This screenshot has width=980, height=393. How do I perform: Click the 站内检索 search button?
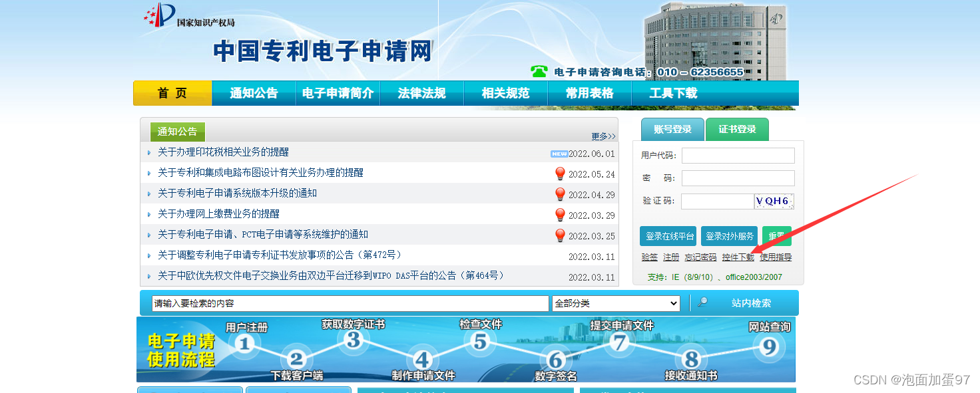[751, 303]
